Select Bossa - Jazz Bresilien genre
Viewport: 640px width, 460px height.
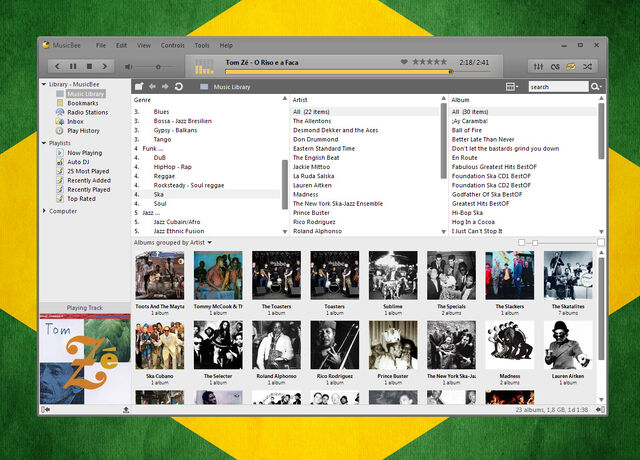[182, 121]
